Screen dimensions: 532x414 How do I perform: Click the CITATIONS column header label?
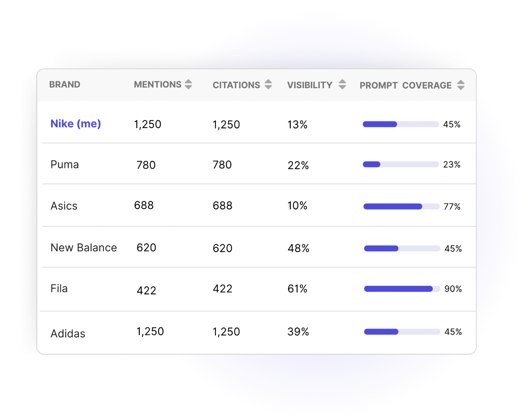[236, 85]
